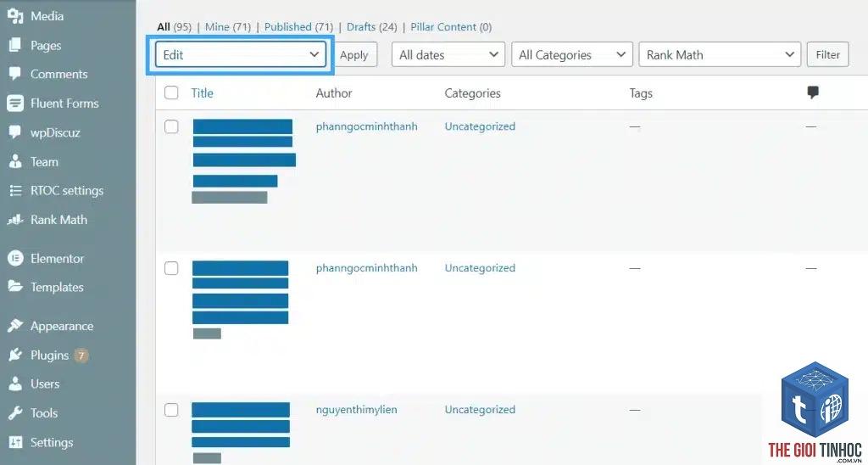This screenshot has height=465, width=868.
Task: Open Elementor menu label
Action: pyautogui.click(x=57, y=258)
